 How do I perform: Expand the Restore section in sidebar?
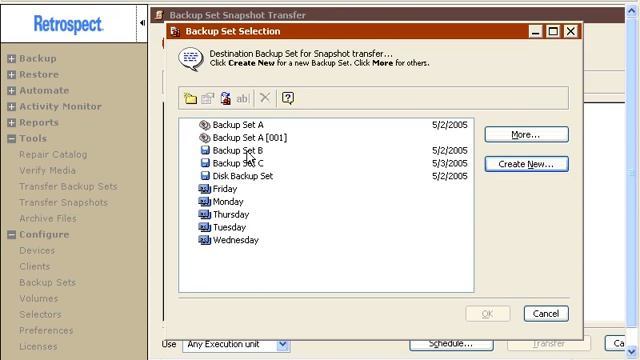coord(11,75)
